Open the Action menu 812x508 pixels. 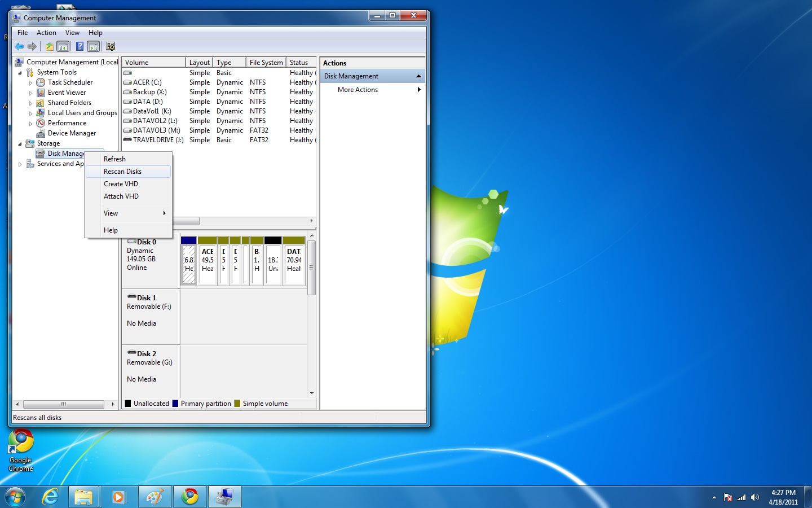(x=46, y=33)
